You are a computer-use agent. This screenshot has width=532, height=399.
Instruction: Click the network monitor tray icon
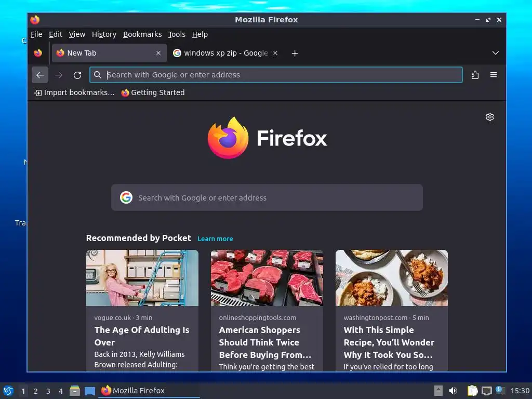[x=486, y=391]
